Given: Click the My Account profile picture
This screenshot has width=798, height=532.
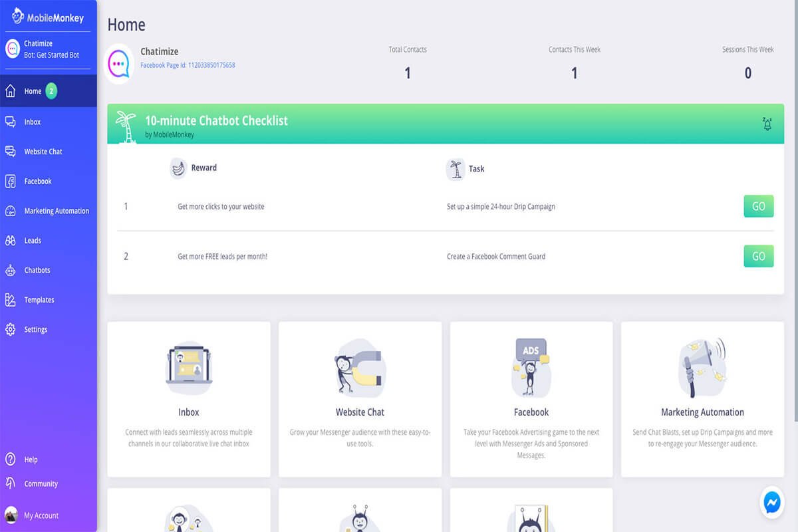Looking at the screenshot, I should pyautogui.click(x=11, y=515).
